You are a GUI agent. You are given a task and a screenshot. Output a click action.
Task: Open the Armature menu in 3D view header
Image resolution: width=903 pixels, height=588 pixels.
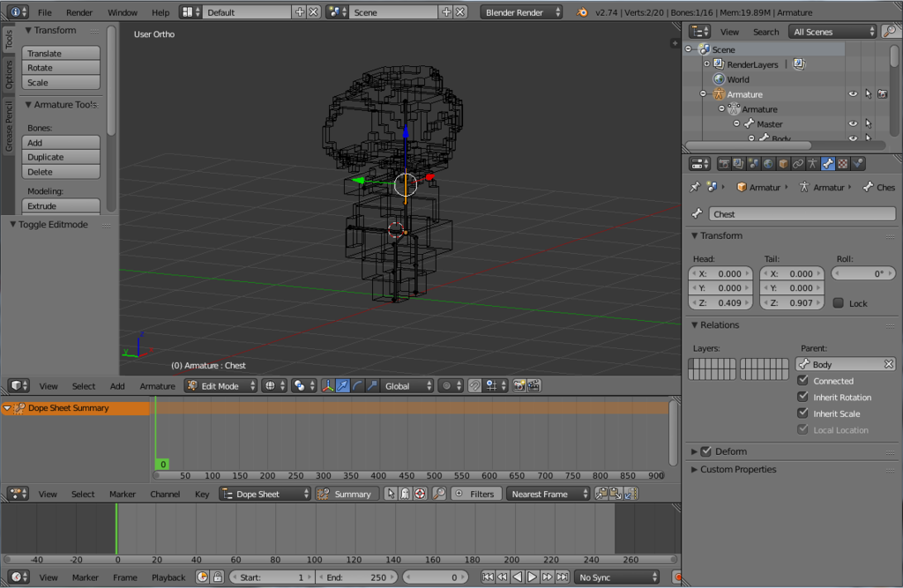coord(157,386)
